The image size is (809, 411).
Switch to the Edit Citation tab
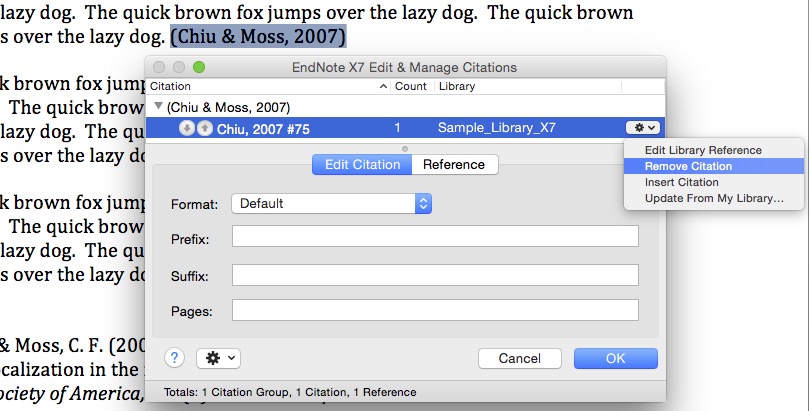362,165
